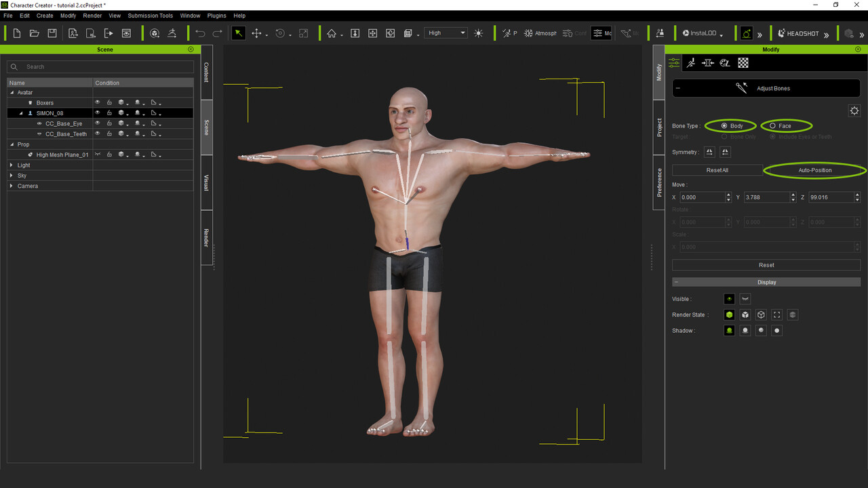Click the sun lighting icon in toolbar
This screenshot has height=488, width=868.
click(479, 33)
